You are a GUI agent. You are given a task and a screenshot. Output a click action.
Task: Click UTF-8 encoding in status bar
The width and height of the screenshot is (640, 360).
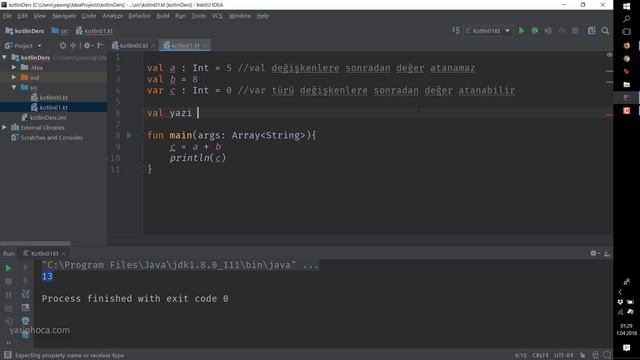pos(564,355)
